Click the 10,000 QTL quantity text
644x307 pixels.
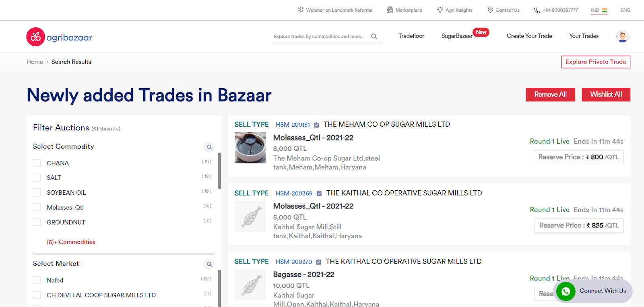coord(291,286)
